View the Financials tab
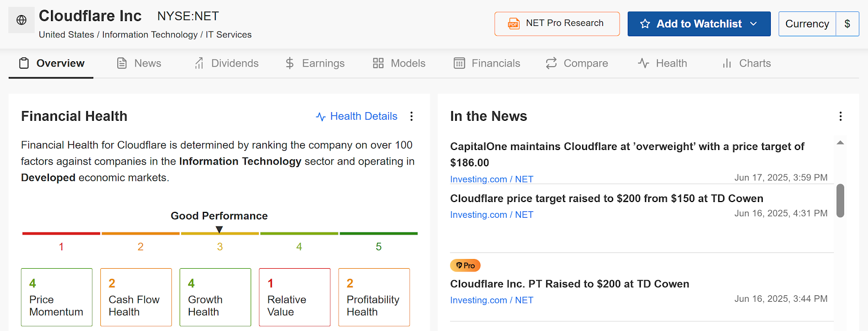868x331 pixels. 487,63
